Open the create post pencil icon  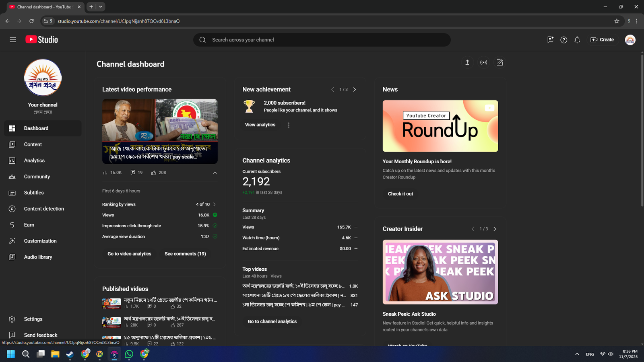500,62
